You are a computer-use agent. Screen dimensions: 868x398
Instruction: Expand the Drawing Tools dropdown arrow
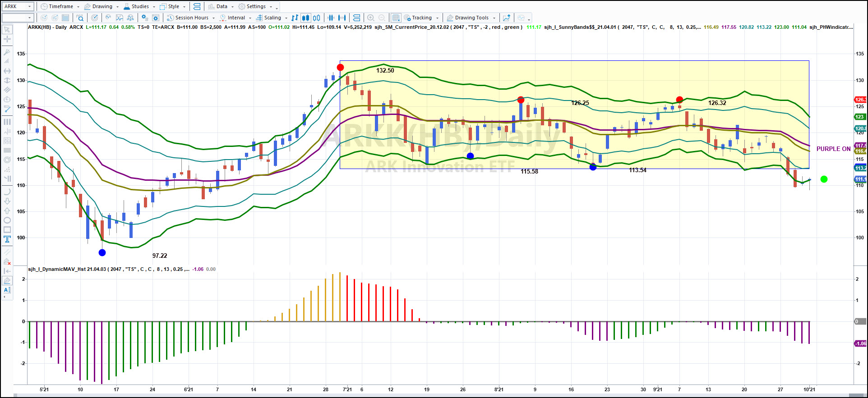click(494, 18)
